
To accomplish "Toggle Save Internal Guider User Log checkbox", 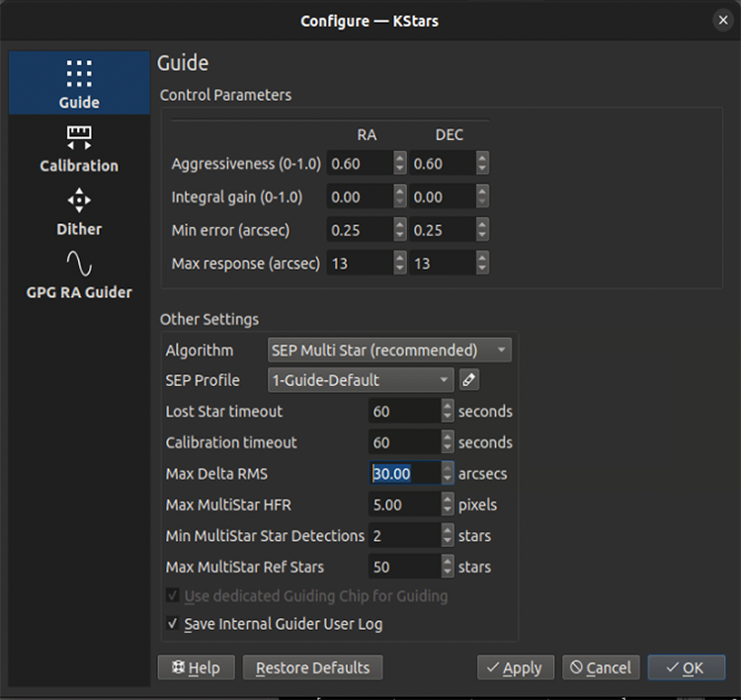I will tap(173, 624).
